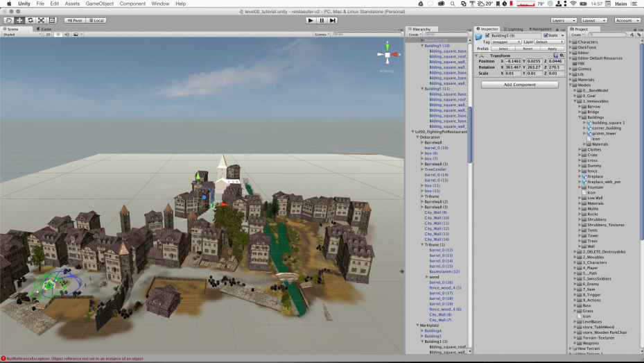Click the Position X input field
644x363 pixels.
coord(512,61)
